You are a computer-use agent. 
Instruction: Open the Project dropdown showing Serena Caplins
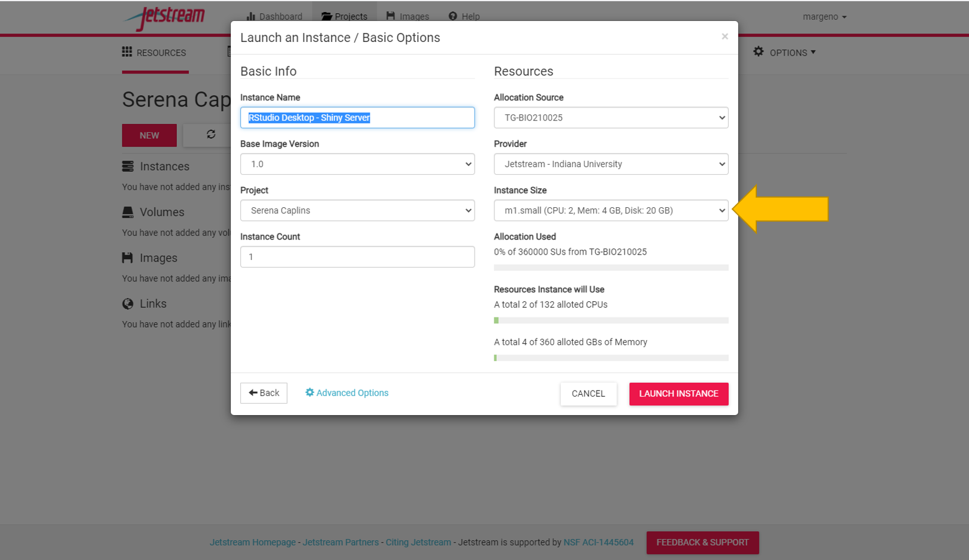click(x=357, y=210)
